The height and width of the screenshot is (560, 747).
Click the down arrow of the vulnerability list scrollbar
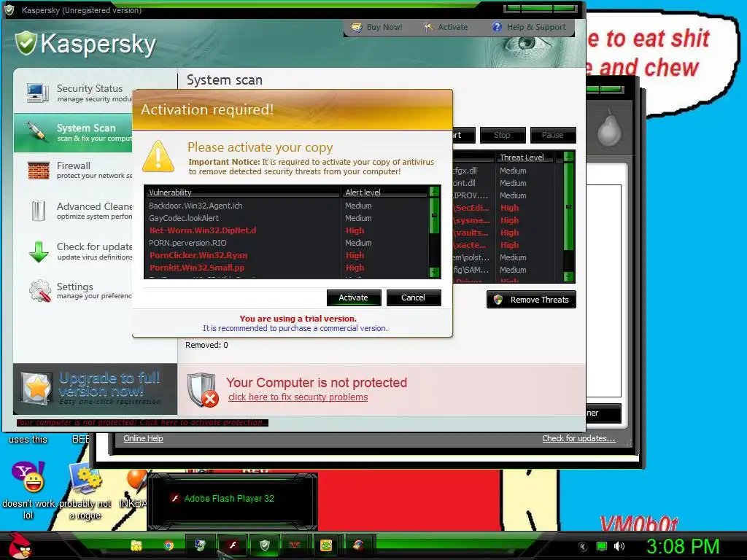[434, 273]
